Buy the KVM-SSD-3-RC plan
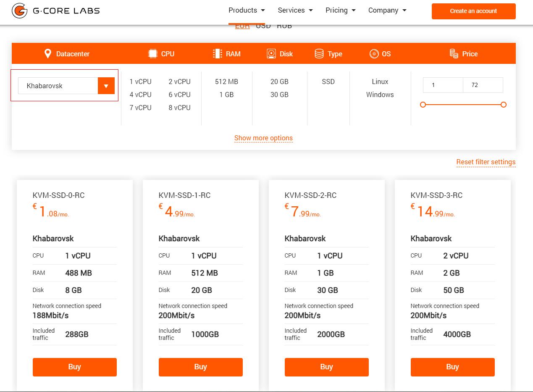Viewport: 533px width, 392px height. [x=453, y=367]
